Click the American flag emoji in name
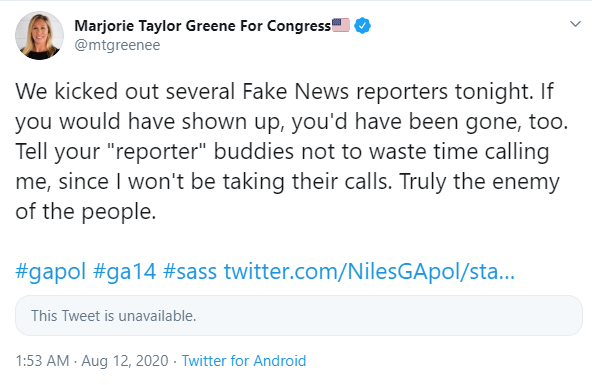592x385 pixels. pos(341,25)
